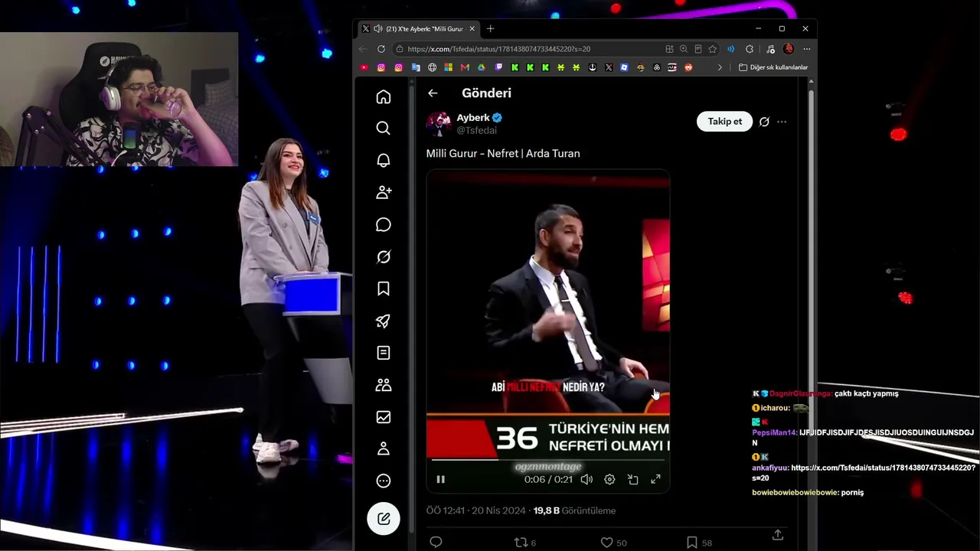Open Profile icon in X sidebar
Image resolution: width=980 pixels, height=551 pixels.
tap(384, 448)
